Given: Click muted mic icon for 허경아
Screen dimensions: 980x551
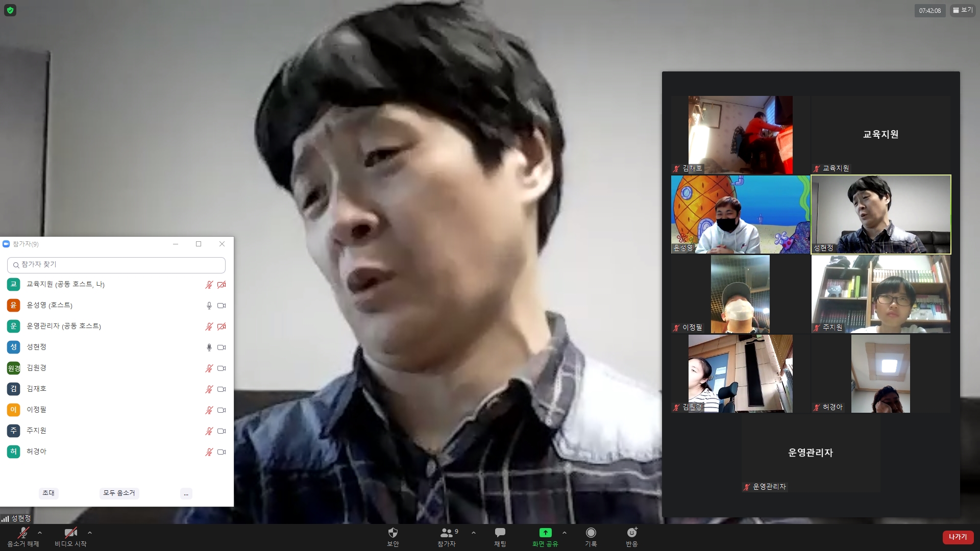Looking at the screenshot, I should [x=209, y=452].
